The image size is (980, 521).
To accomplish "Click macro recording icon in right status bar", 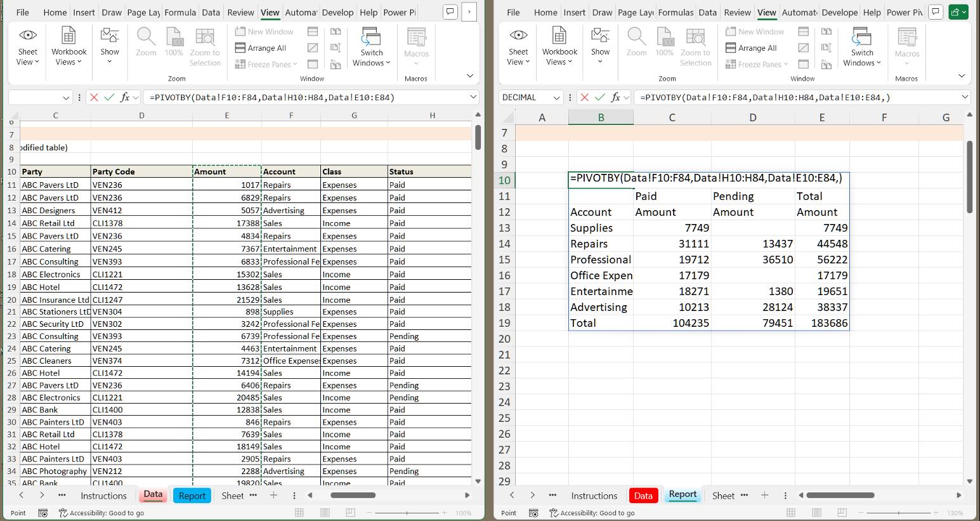I will pyautogui.click(x=533, y=513).
